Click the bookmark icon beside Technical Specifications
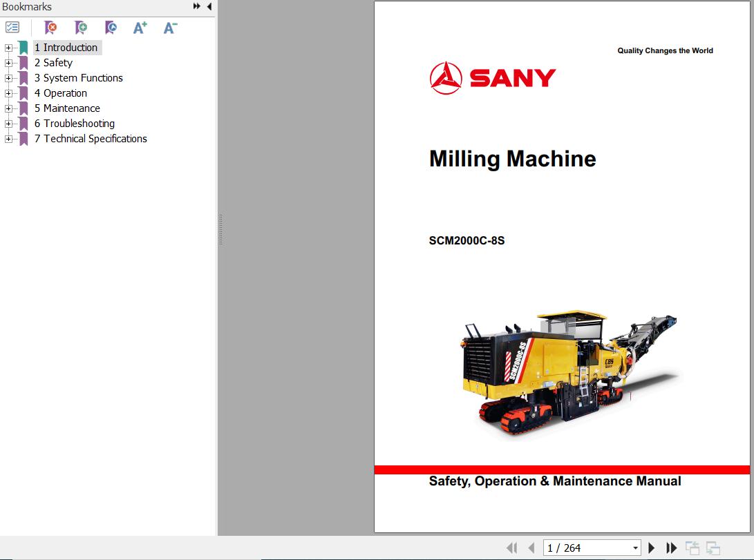The height and width of the screenshot is (560, 754). 23,139
